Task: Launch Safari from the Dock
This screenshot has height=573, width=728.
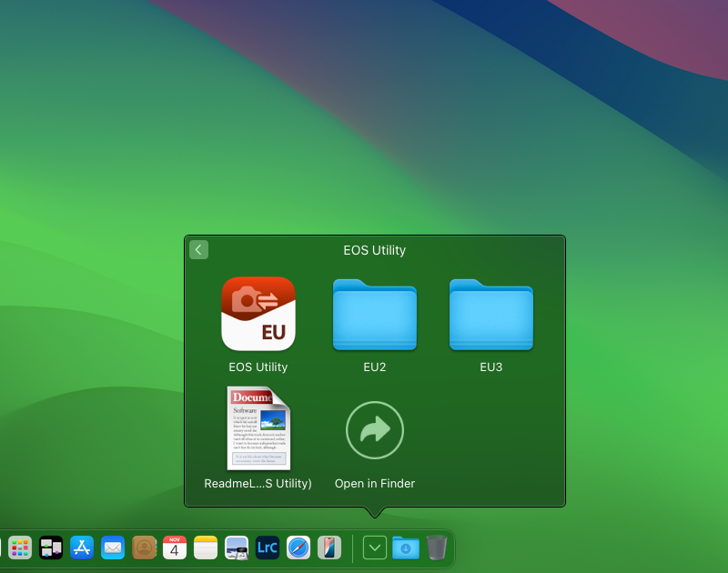Action: (x=298, y=548)
